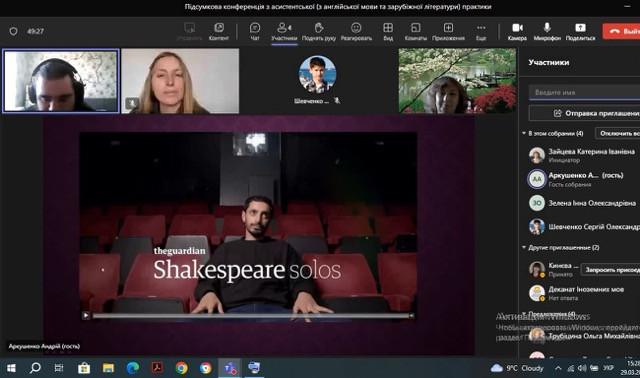
Task: Open the View (Вид) options
Action: (x=388, y=31)
